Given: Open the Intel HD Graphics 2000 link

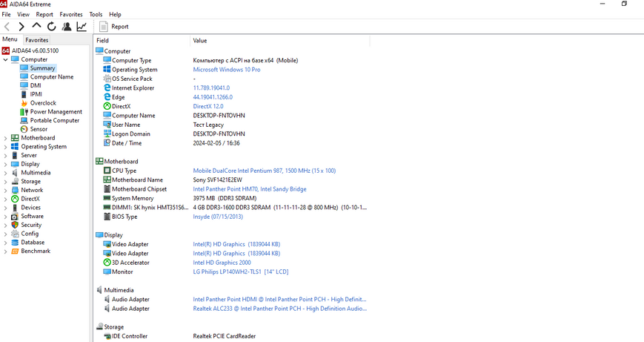Looking at the screenshot, I should 222,263.
